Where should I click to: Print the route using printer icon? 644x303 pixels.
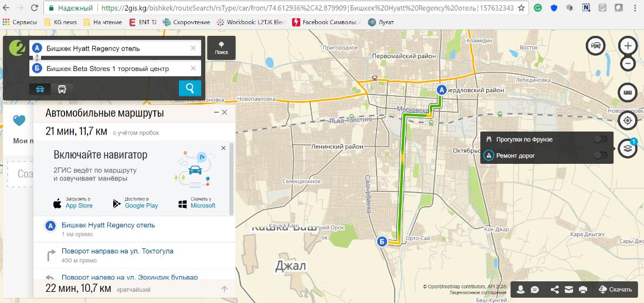point(582,289)
